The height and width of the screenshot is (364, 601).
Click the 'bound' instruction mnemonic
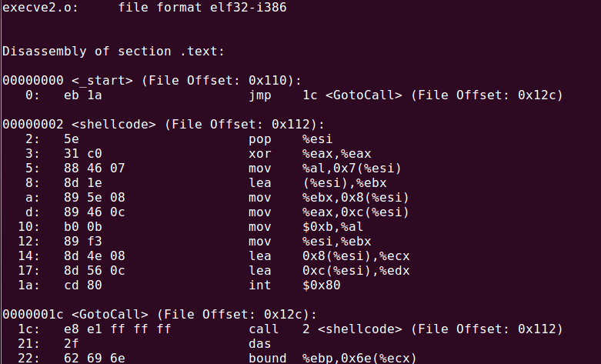coord(266,358)
